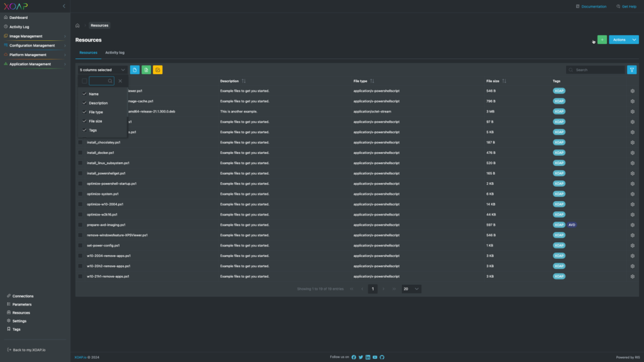Open Connections in the sidebar
Viewport: 644px width, 362px height.
tap(23, 296)
